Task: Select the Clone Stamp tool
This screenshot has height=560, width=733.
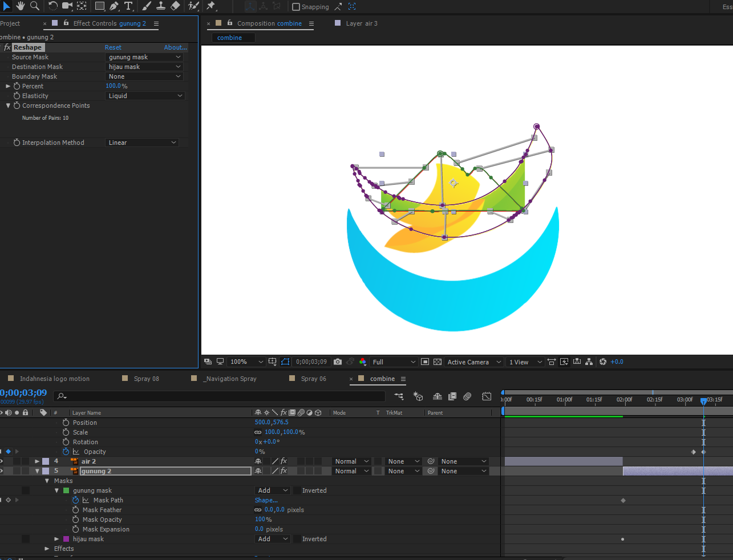Action: [x=160, y=6]
